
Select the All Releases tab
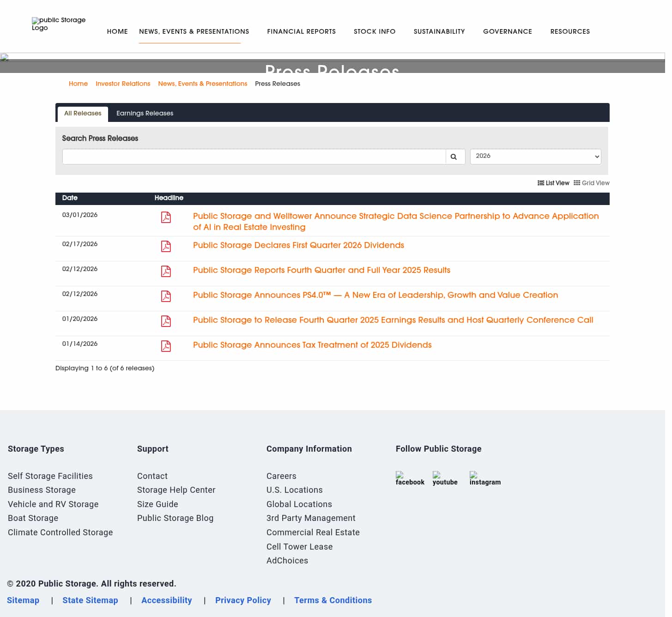82,113
